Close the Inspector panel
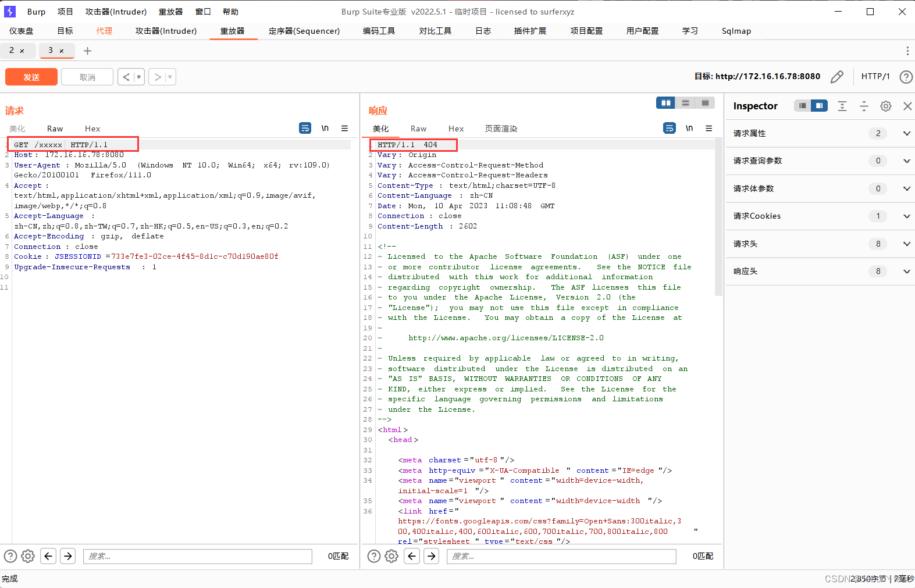The width and height of the screenshot is (915, 588). 907,106
